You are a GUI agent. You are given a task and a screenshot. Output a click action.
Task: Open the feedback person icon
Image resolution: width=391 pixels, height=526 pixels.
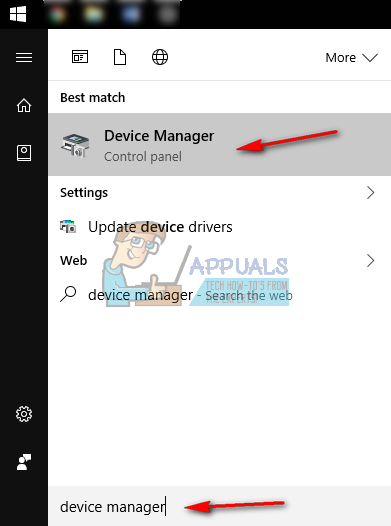(24, 462)
